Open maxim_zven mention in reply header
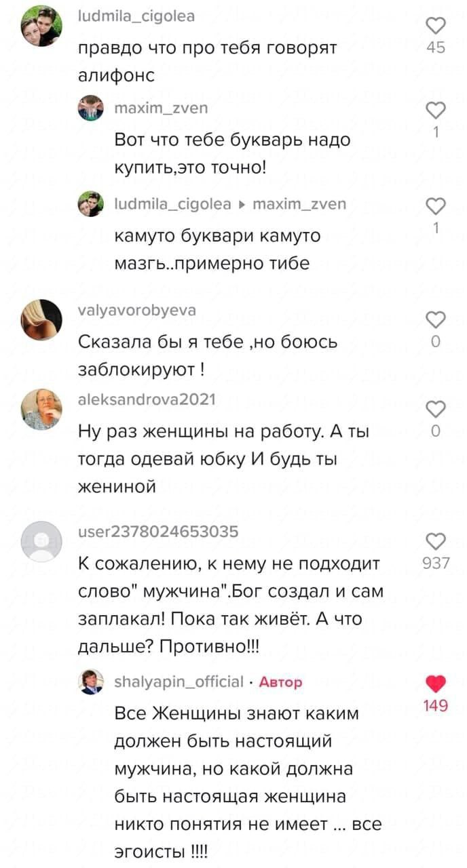Viewport: 467px width, 868px height. tap(299, 203)
